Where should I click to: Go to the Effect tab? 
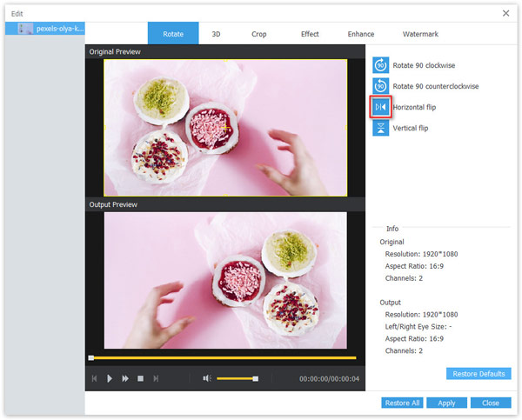pos(310,34)
